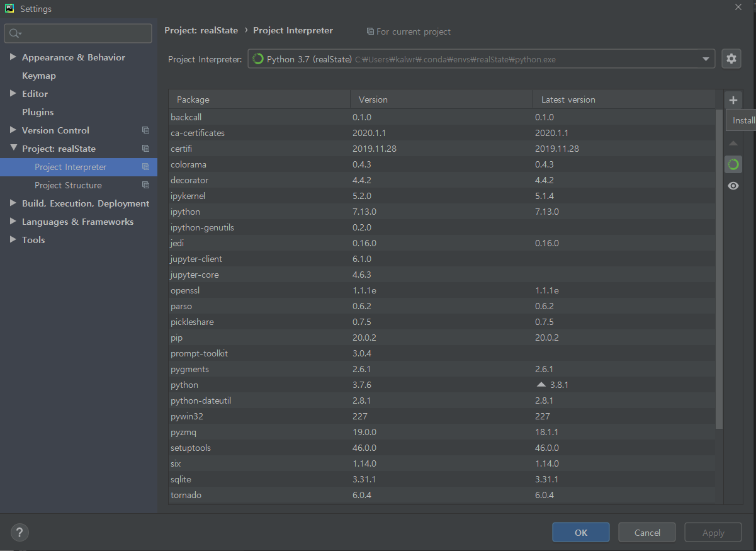The width and height of the screenshot is (756, 551).
Task: Click the Cancel button
Action: (x=647, y=532)
